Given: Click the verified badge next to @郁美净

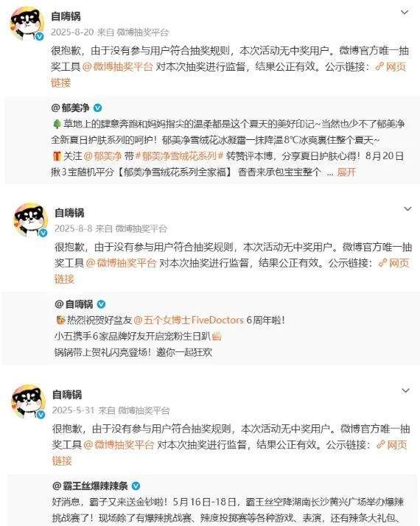Looking at the screenshot, I should coord(97,108).
